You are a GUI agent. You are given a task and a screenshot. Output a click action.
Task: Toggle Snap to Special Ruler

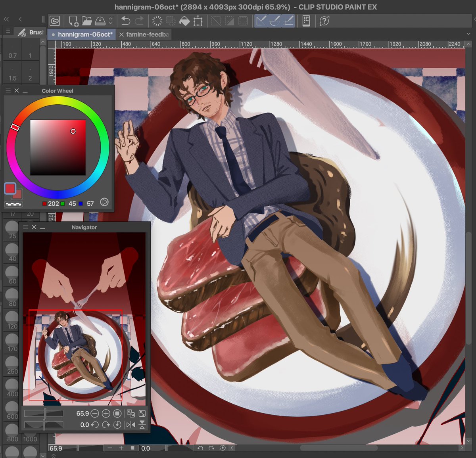[x=274, y=21]
